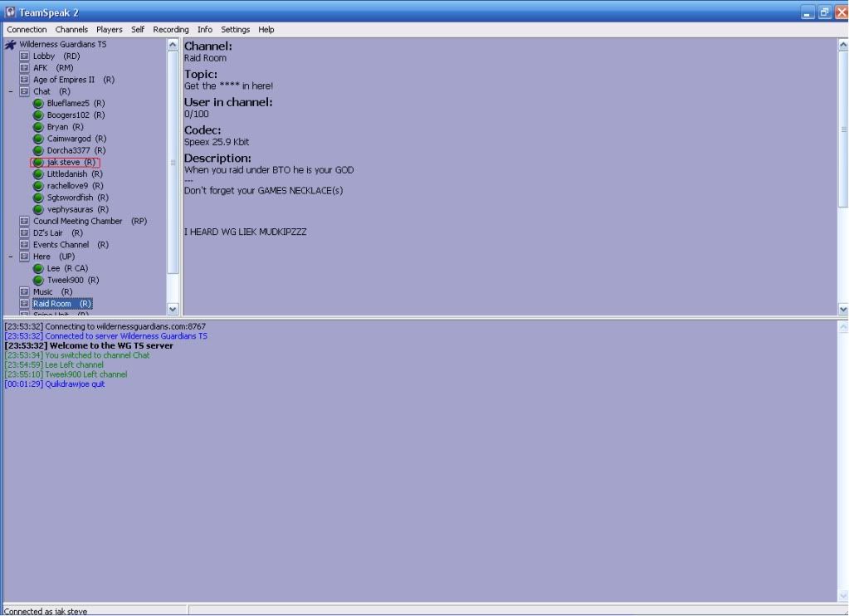The height and width of the screenshot is (616, 849).
Task: Click the Here channel icon
Action: click(24, 257)
